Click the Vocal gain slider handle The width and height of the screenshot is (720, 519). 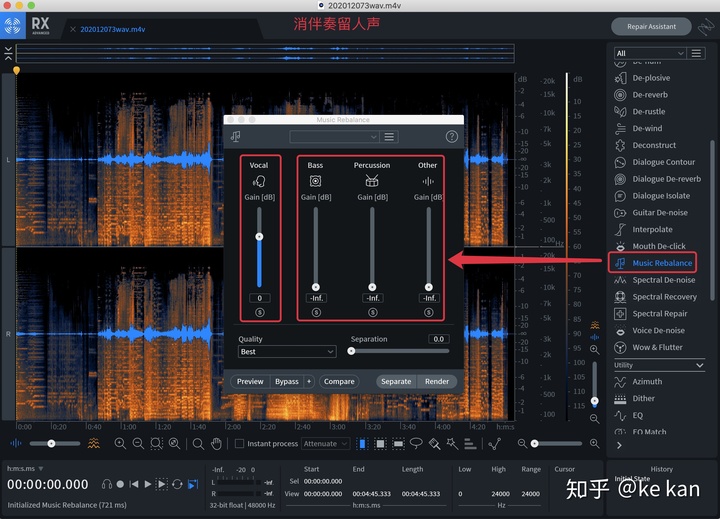tap(259, 237)
